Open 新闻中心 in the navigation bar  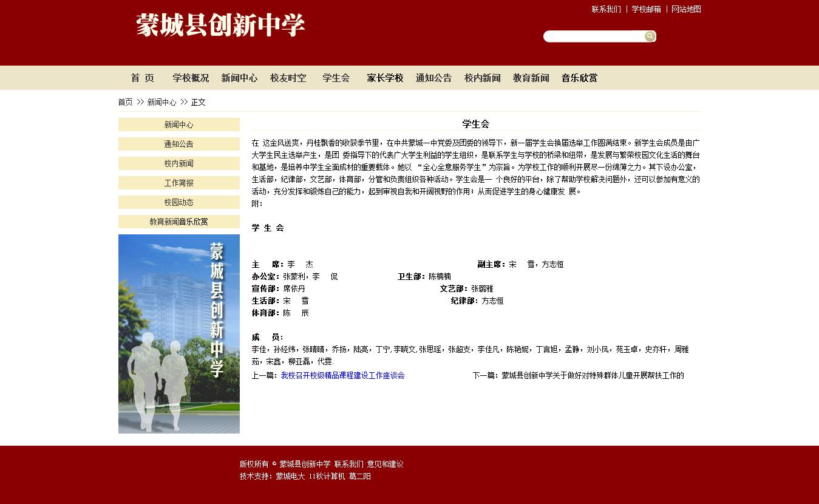tap(239, 78)
